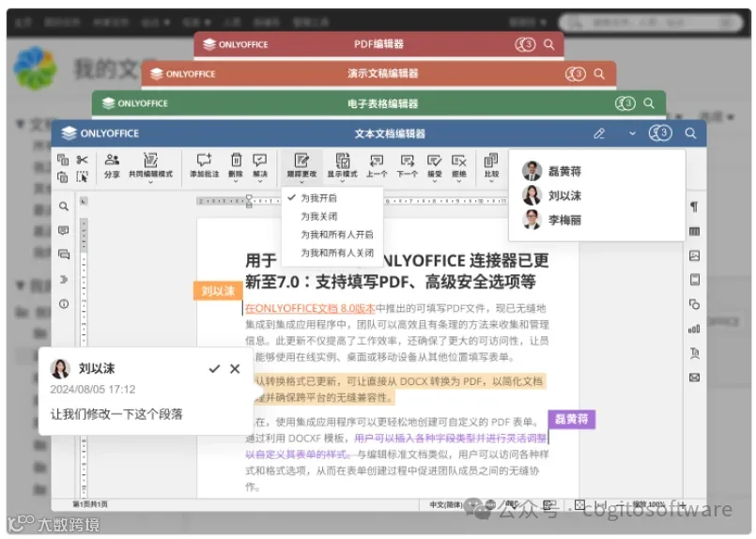
Task: Open the 接受 dropdown arrow
Action: pyautogui.click(x=434, y=182)
